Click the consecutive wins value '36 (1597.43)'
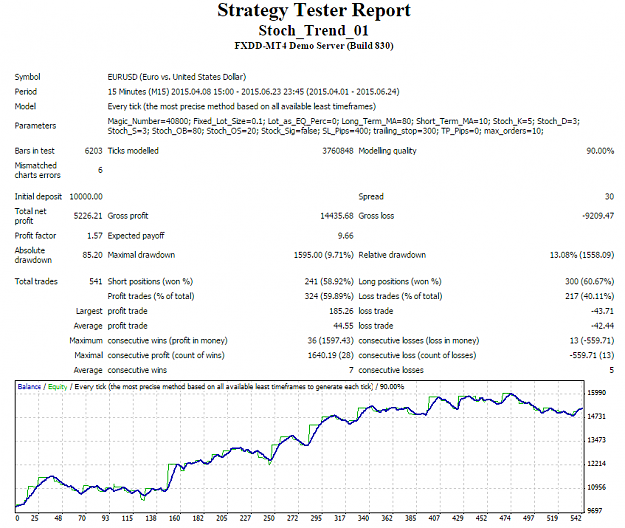625x528 pixels. click(x=330, y=341)
